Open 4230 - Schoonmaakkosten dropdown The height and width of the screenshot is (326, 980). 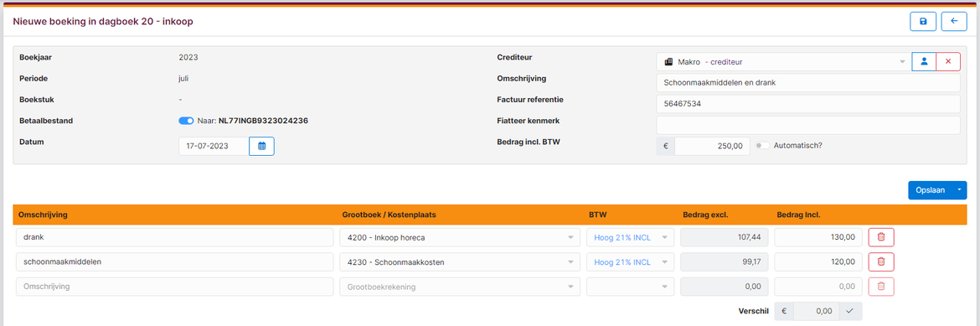(x=459, y=262)
